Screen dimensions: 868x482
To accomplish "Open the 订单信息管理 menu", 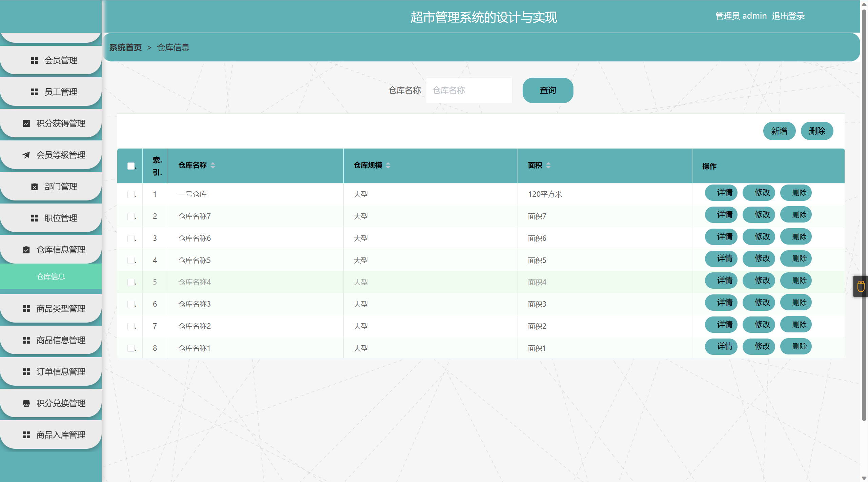I will pos(51,371).
